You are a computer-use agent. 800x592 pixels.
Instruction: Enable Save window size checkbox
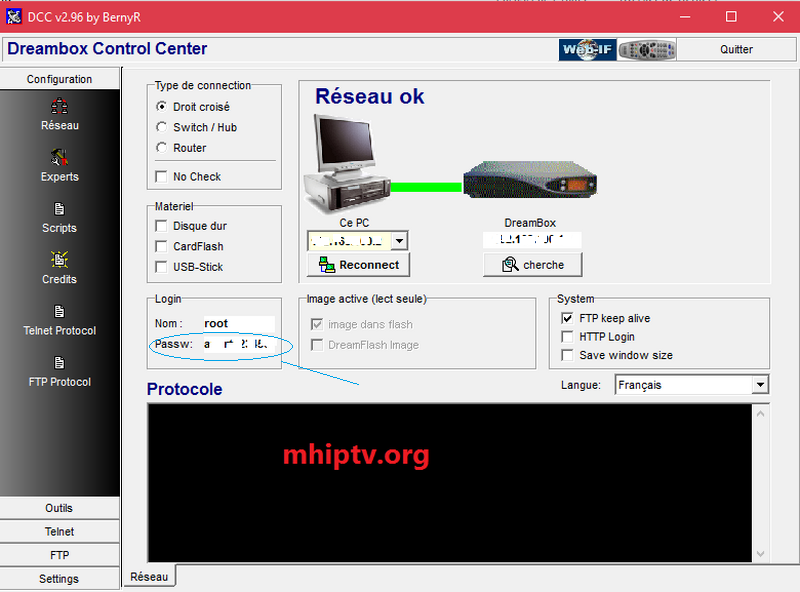tap(567, 355)
